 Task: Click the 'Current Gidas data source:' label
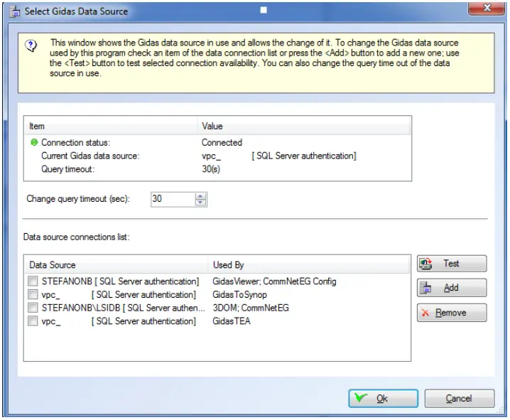pyautogui.click(x=90, y=156)
